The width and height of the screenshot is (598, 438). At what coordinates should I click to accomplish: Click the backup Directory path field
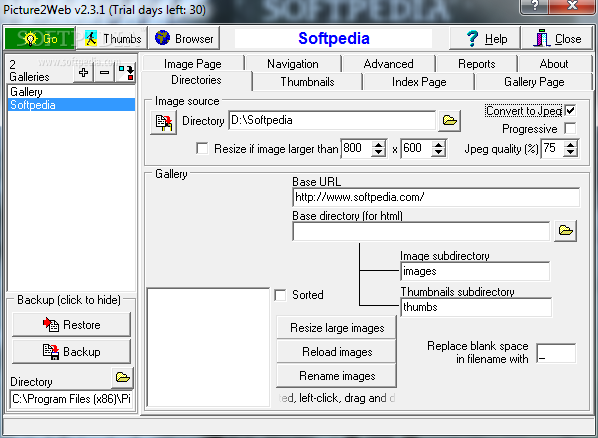tap(71, 399)
